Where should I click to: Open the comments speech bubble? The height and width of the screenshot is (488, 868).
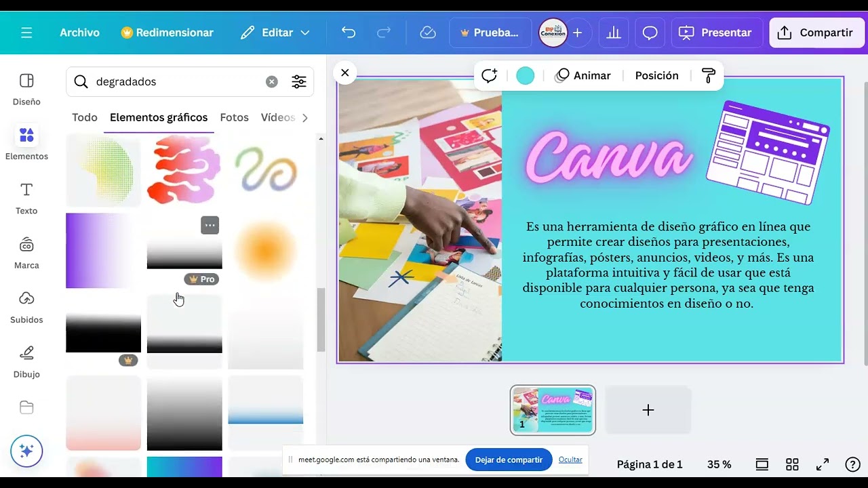pyautogui.click(x=650, y=33)
